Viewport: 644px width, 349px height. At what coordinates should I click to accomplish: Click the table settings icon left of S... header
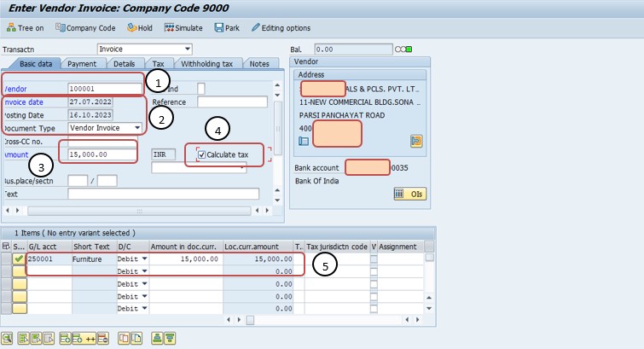point(6,247)
